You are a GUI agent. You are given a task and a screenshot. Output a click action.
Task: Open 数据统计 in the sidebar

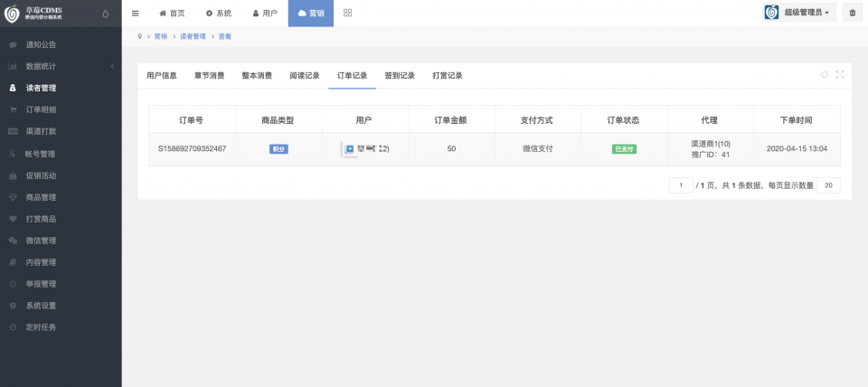[61, 66]
